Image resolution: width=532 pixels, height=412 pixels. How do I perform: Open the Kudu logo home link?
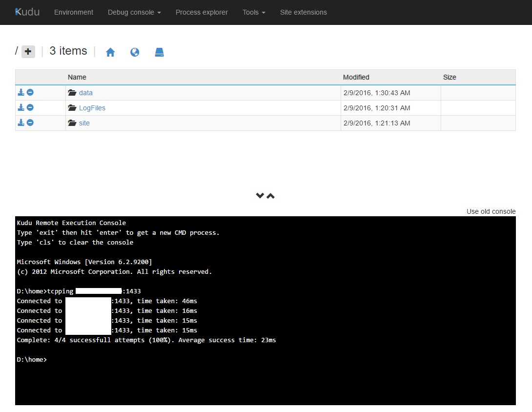pos(27,12)
